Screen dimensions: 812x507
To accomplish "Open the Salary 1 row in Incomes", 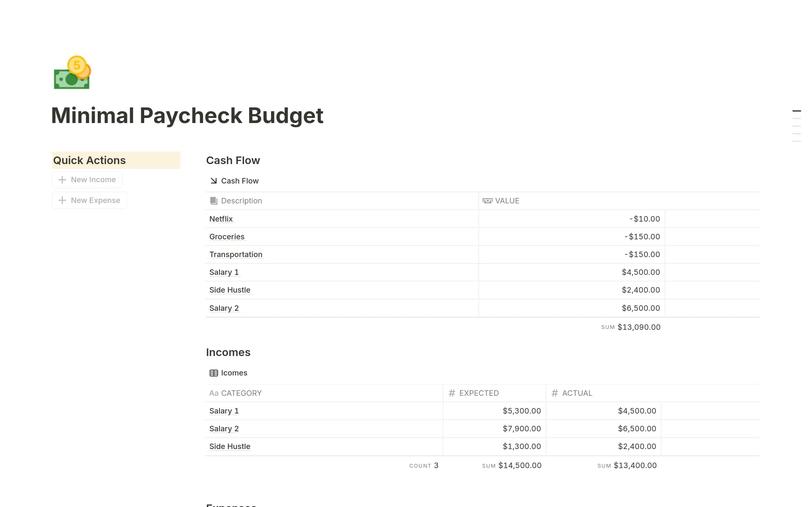I will (x=224, y=411).
